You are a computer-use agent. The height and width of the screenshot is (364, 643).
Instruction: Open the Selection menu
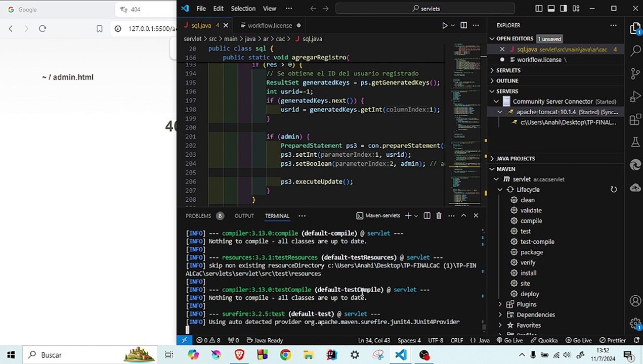[243, 9]
